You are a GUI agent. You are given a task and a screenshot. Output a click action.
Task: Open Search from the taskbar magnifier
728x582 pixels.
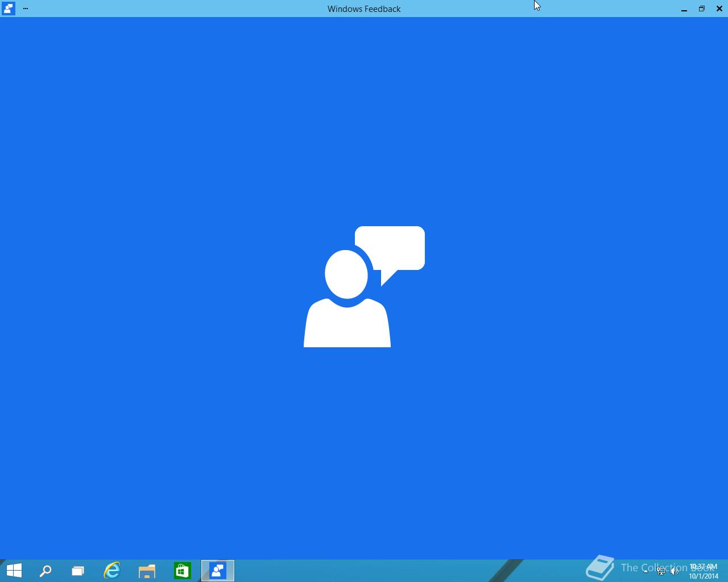point(45,571)
